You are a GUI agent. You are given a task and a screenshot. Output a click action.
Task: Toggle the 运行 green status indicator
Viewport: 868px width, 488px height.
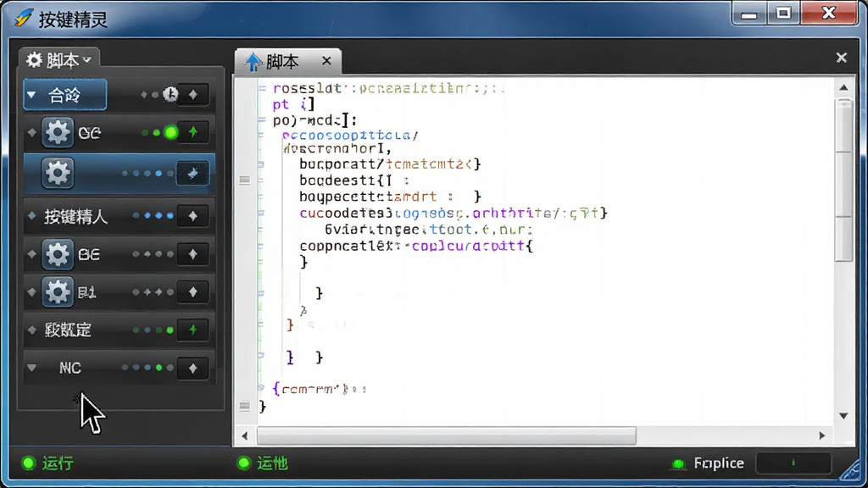point(28,463)
